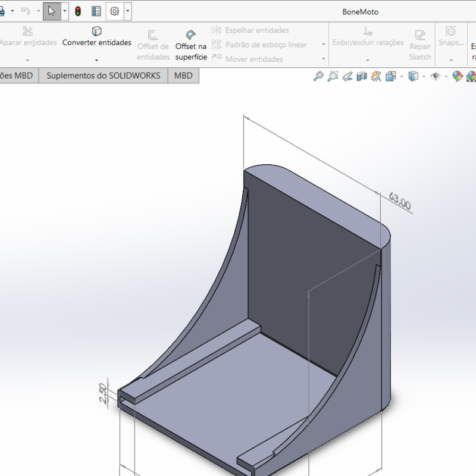
Task: Click the Rebuild traffic light icon
Action: [78, 11]
